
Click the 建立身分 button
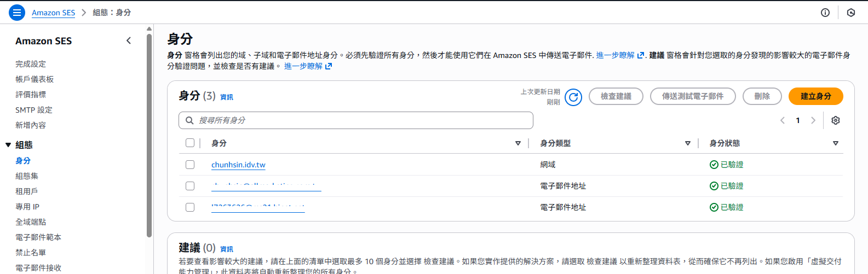[815, 96]
